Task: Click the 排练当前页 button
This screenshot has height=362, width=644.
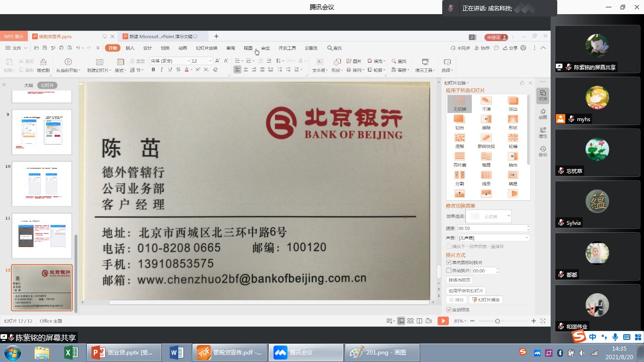Action: (459, 280)
